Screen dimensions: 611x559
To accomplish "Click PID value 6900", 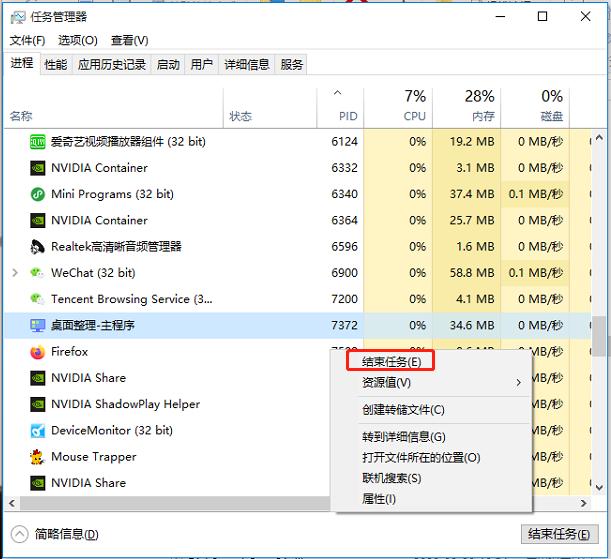I will (344, 273).
